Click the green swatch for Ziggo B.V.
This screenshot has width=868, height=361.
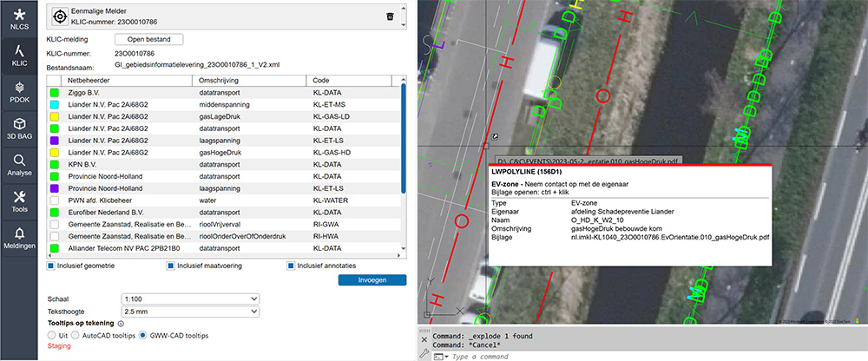[x=54, y=93]
